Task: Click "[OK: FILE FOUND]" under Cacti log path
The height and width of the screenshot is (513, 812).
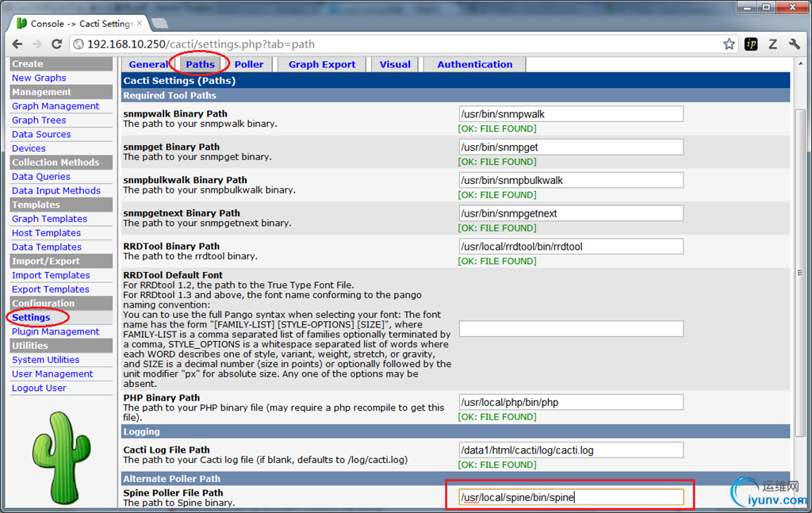Action: 497,465
